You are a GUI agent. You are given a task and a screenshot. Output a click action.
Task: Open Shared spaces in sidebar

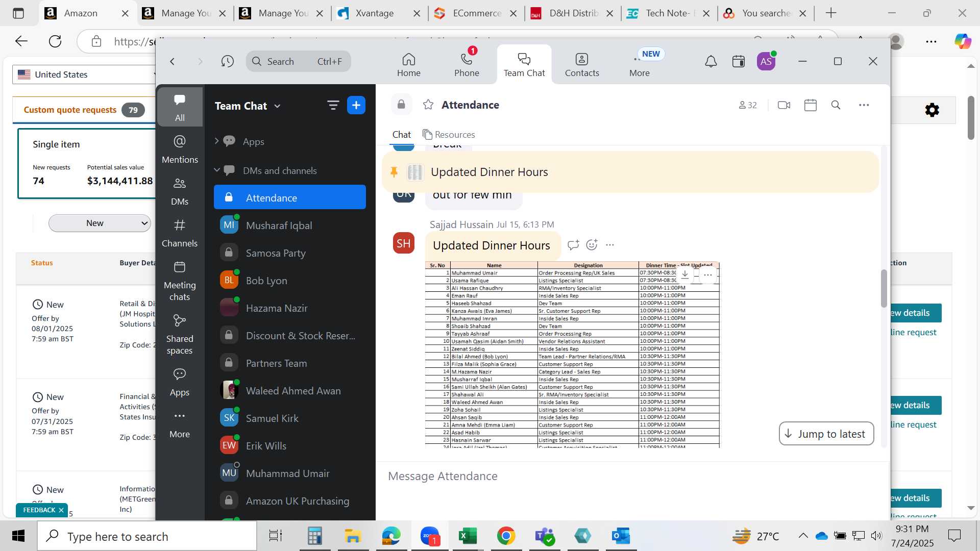(180, 335)
